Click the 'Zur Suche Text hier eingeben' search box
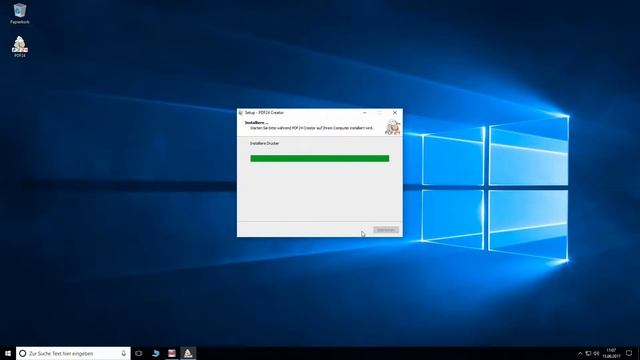Screen dimensions: 640x360 pyautogui.click(x=73, y=353)
